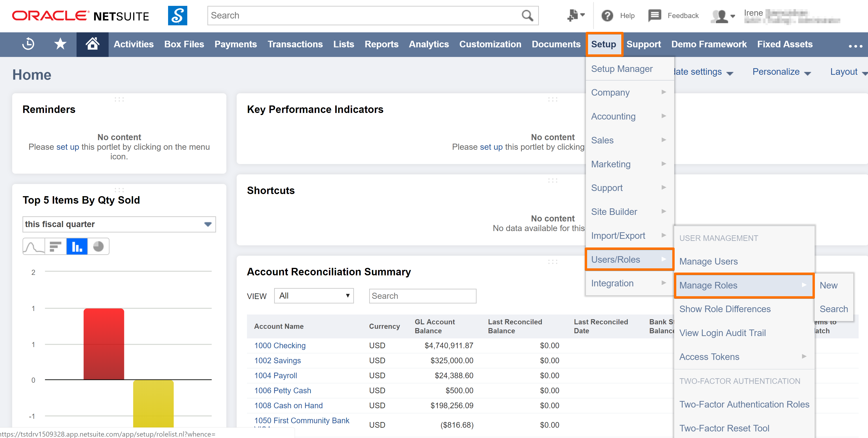Focus the reconciliation Search field
The width and height of the screenshot is (868, 438).
(423, 296)
